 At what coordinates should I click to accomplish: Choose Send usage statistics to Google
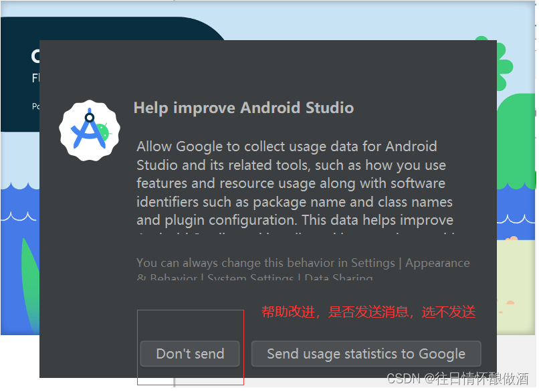[x=366, y=353]
